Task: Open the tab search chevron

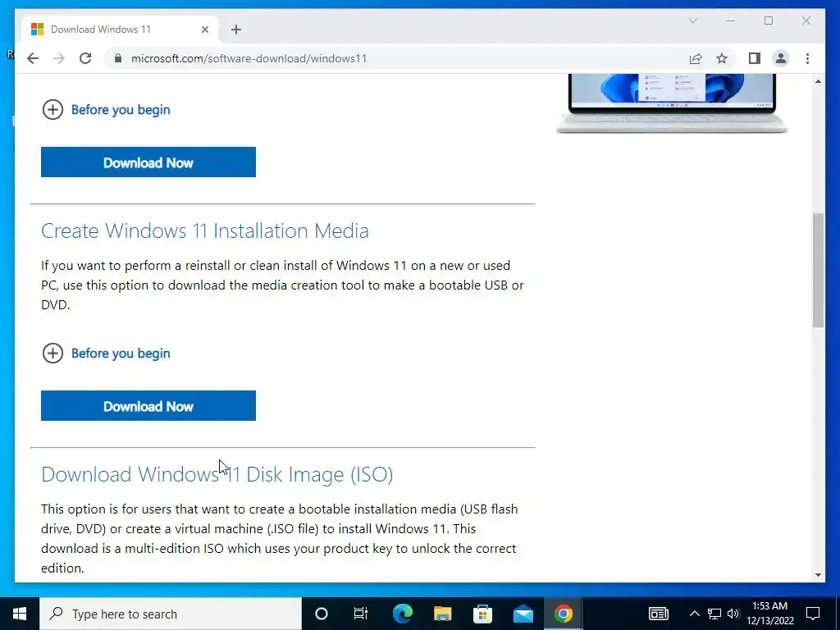Action: point(692,21)
